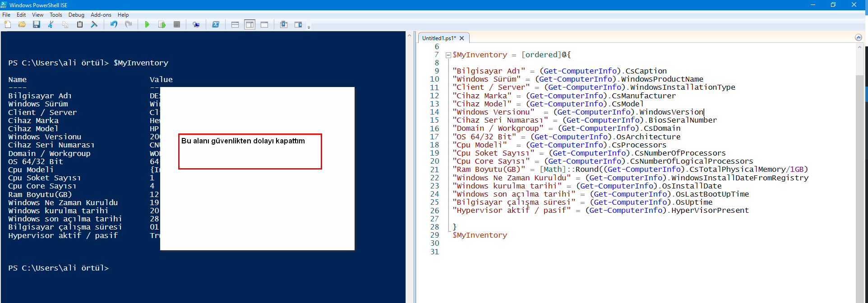Screen dimensions: 868x303
Task: Open the Add-ons menu
Action: click(101, 15)
